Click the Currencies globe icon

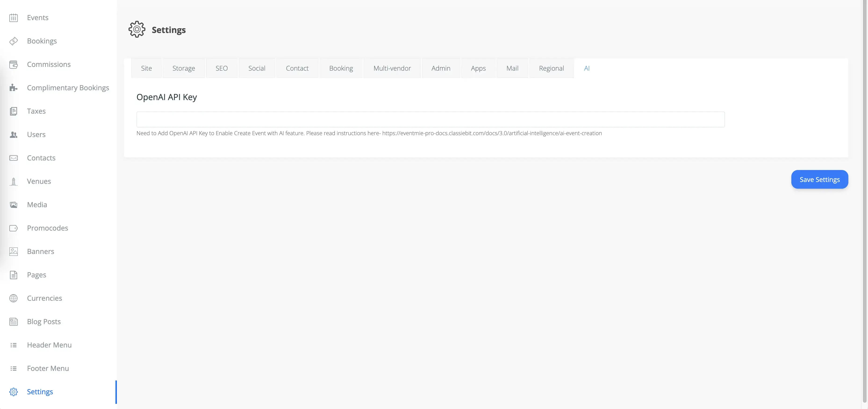(x=14, y=298)
